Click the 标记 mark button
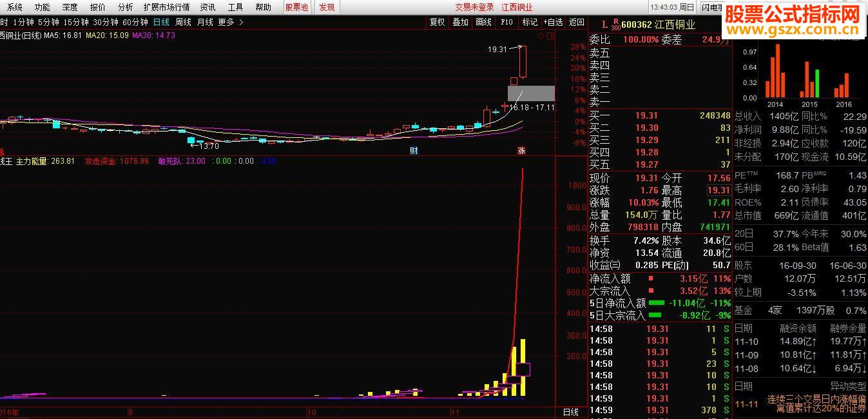The height and width of the screenshot is (419, 868). tap(530, 22)
